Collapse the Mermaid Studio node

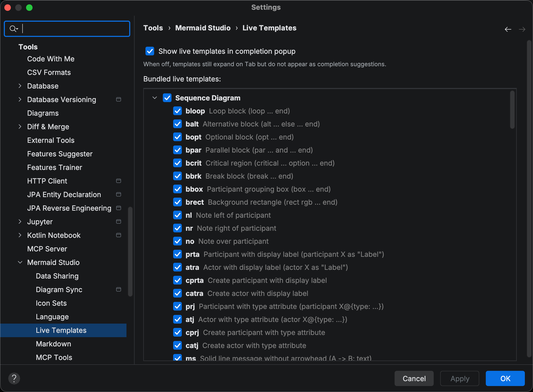click(20, 262)
